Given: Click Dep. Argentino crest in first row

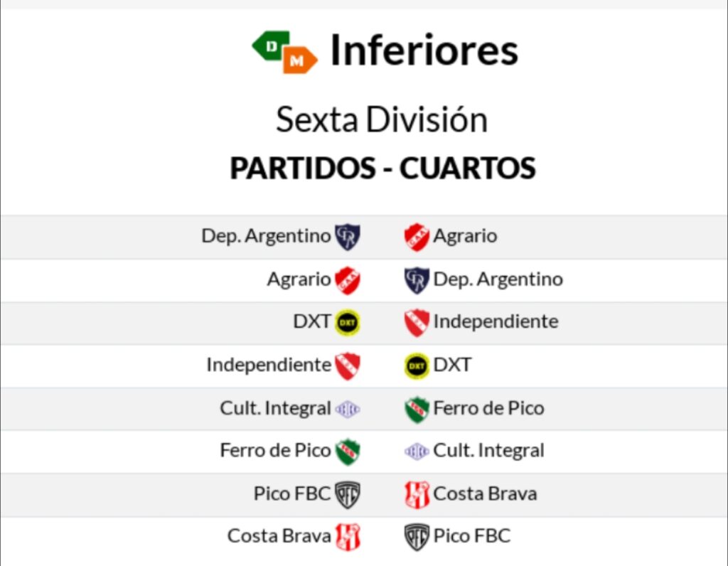Looking at the screenshot, I should click(347, 237).
